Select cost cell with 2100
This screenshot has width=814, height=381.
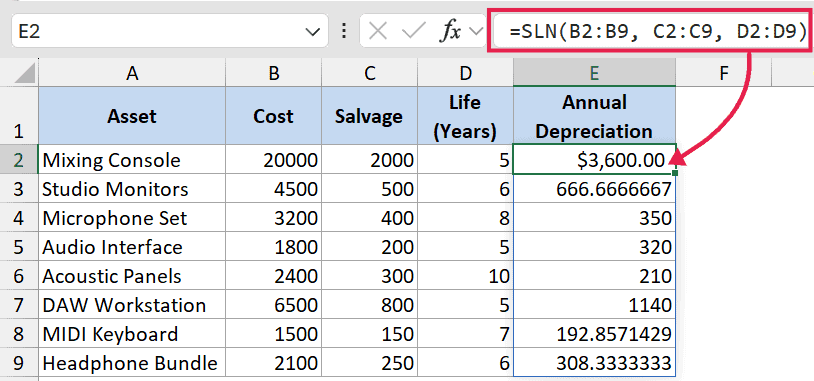pos(274,362)
